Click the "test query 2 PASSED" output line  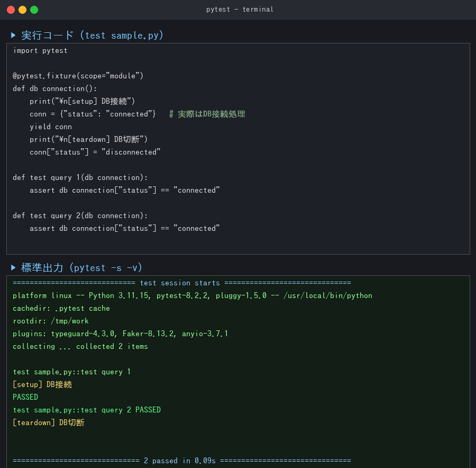87,410
